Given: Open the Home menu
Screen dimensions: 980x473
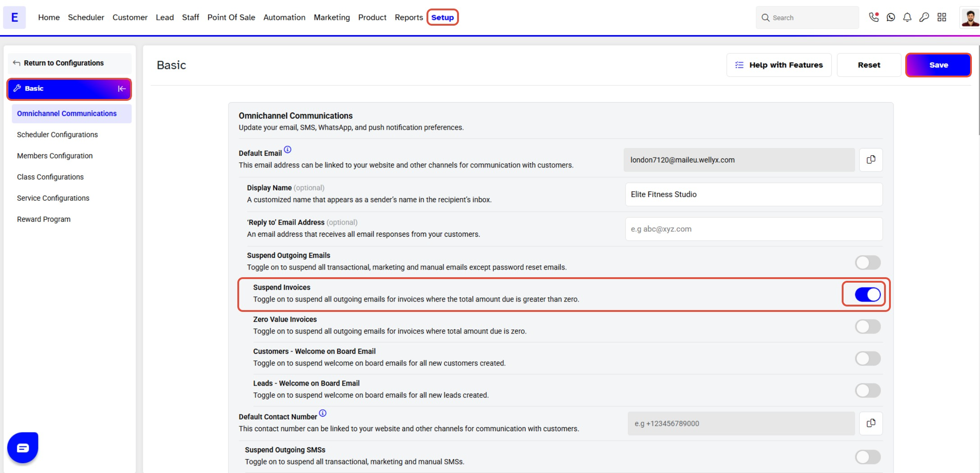Looking at the screenshot, I should click(x=49, y=17).
